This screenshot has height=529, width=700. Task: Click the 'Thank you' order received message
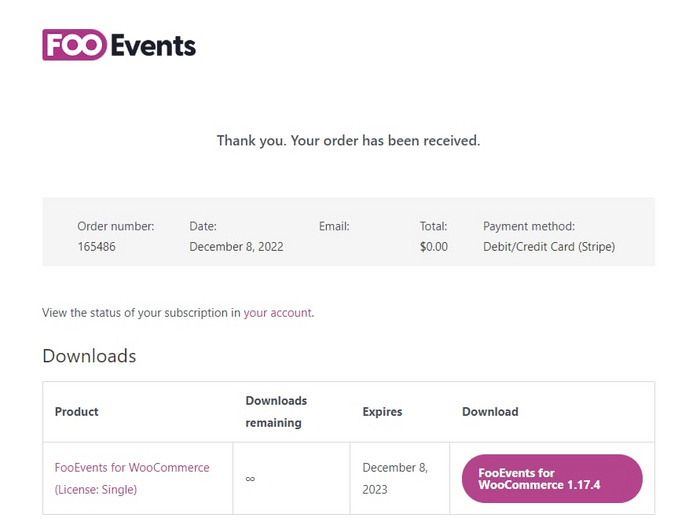pyautogui.click(x=348, y=141)
